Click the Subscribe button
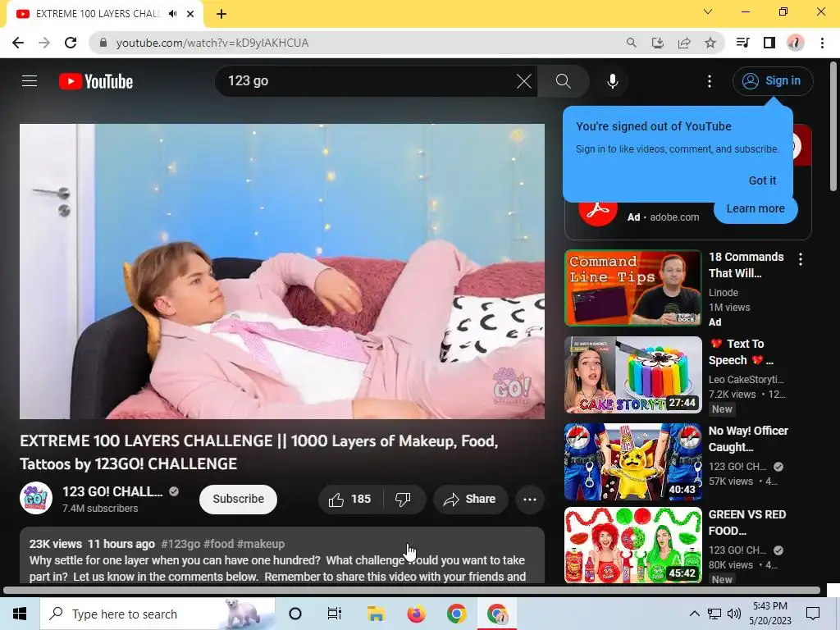 click(239, 500)
